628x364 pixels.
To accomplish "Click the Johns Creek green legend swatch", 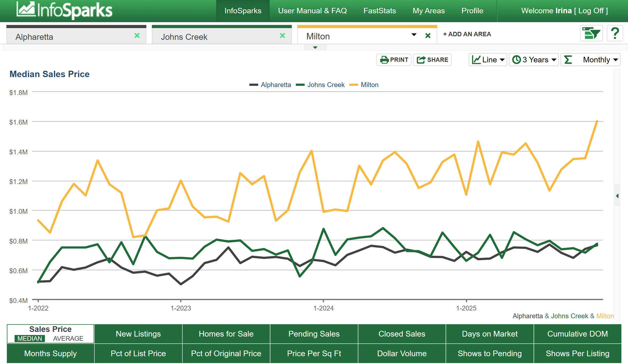I will [300, 85].
